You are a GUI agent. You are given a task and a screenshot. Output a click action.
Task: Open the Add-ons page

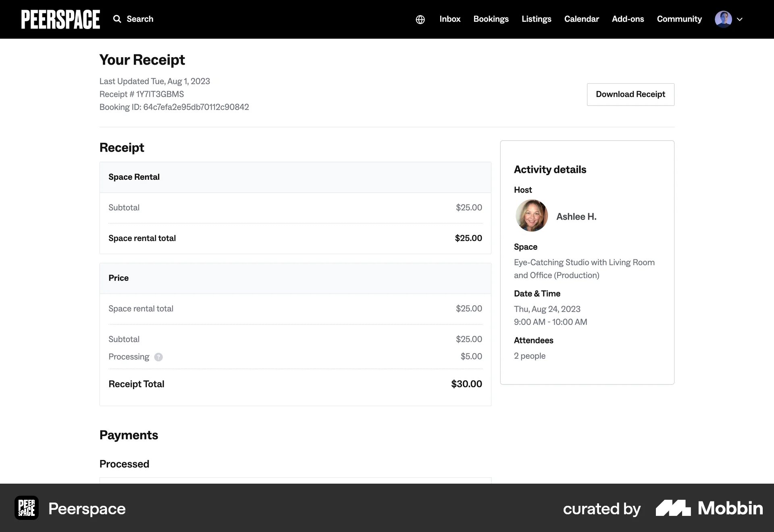(628, 19)
